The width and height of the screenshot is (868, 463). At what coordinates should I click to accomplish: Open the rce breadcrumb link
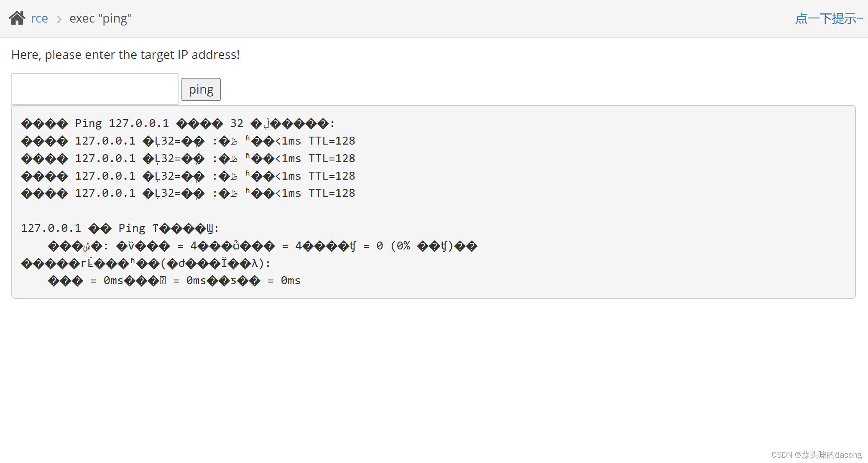coord(39,18)
